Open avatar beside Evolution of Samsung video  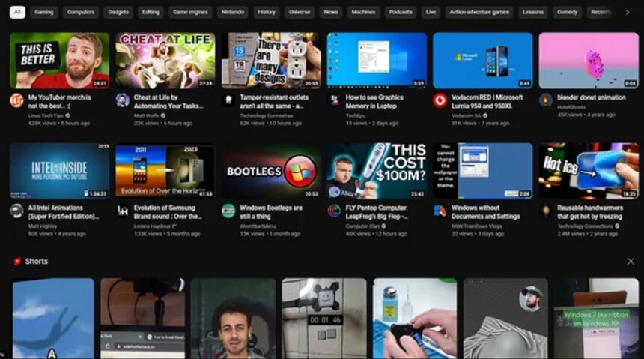tap(122, 211)
